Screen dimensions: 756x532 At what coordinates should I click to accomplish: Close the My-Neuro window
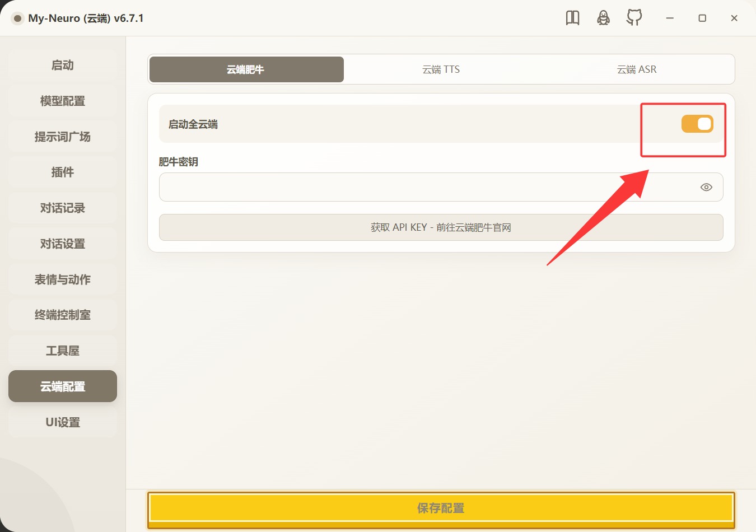click(x=734, y=18)
